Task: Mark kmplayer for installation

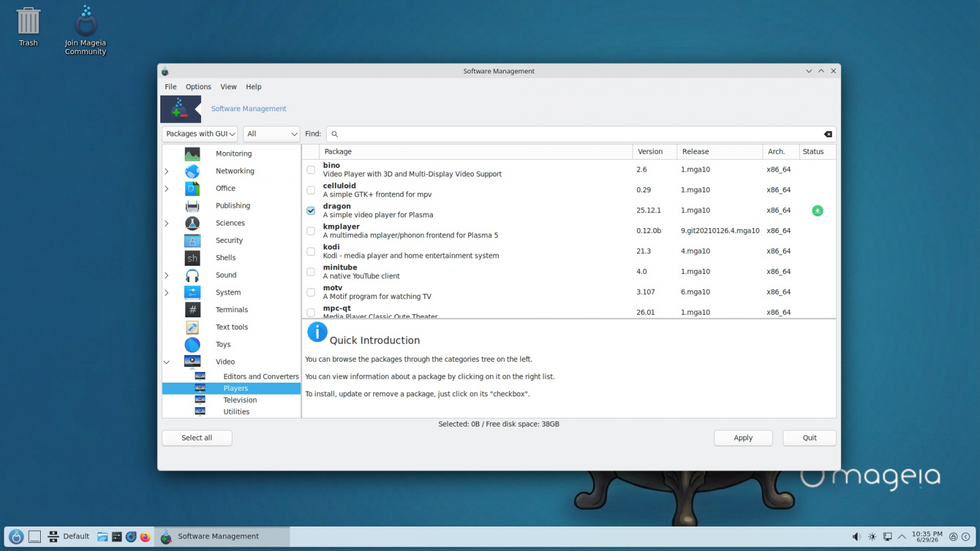Action: pos(311,231)
